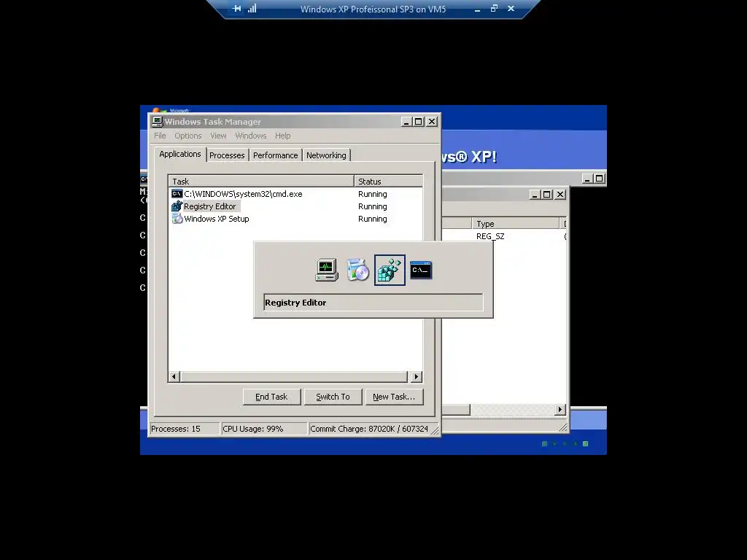
Task: Click the Registry Editor label in switcher
Action: click(296, 303)
